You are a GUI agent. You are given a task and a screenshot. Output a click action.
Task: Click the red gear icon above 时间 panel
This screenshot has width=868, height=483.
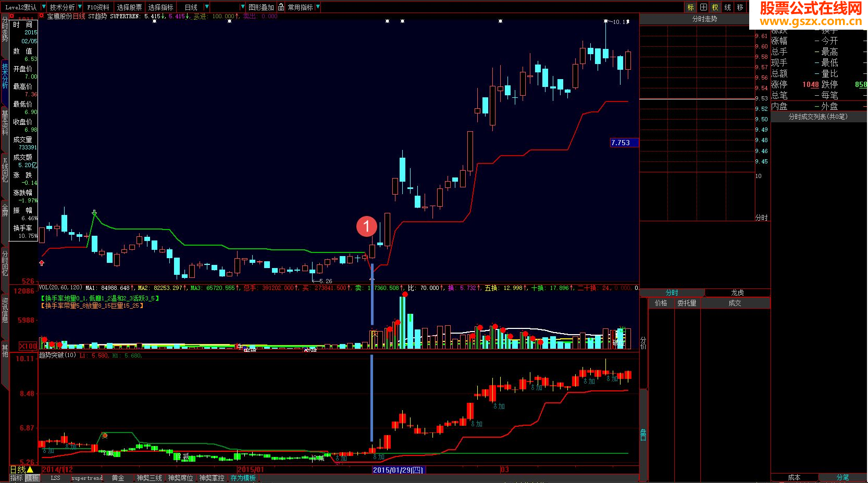[x=12, y=16]
